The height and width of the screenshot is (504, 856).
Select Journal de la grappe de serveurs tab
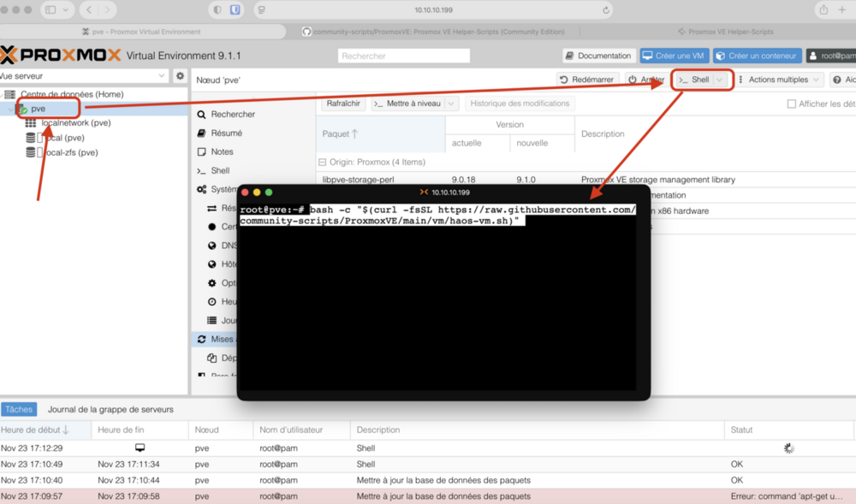click(110, 409)
